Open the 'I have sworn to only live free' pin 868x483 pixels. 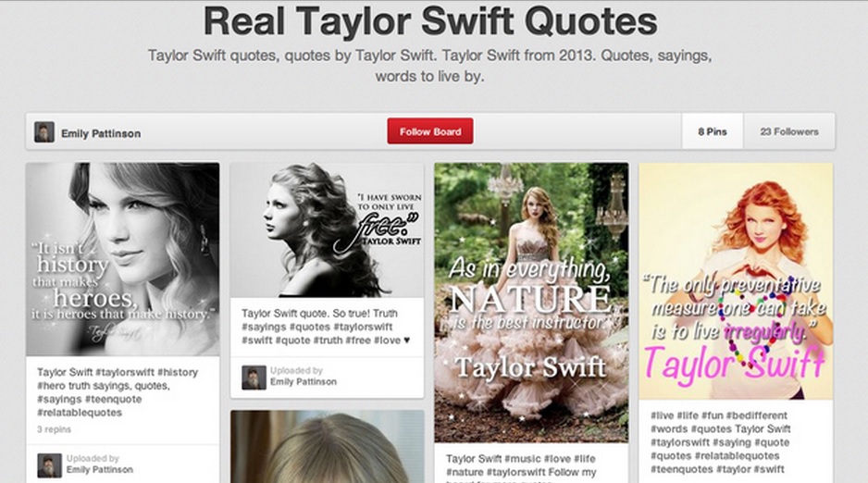pyautogui.click(x=328, y=230)
